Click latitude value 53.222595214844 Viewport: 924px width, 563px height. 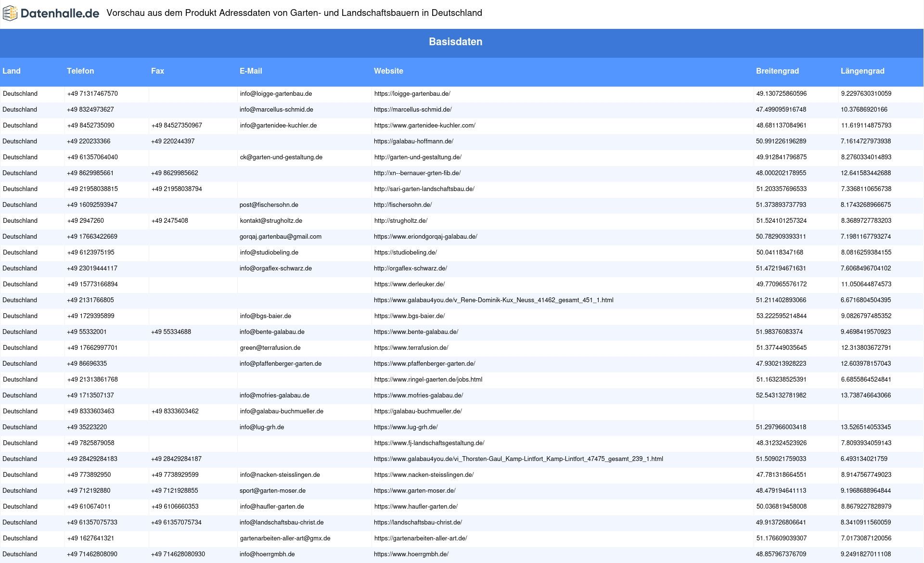coord(782,316)
